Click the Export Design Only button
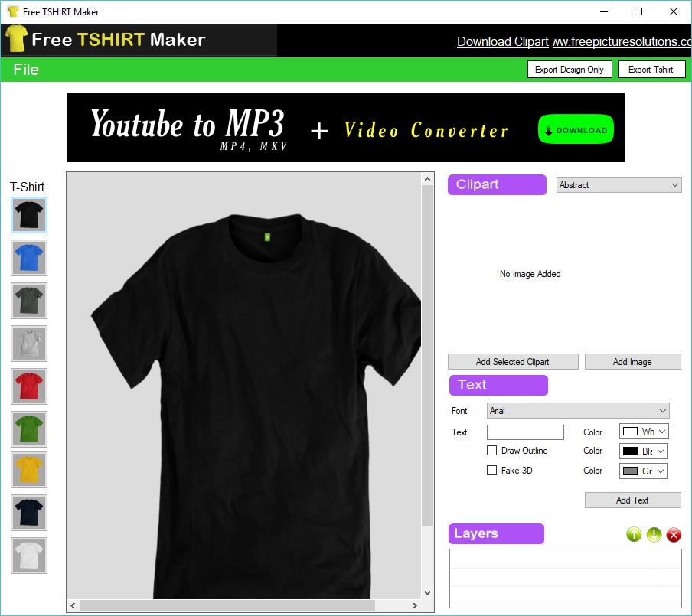692x616 pixels. click(570, 69)
